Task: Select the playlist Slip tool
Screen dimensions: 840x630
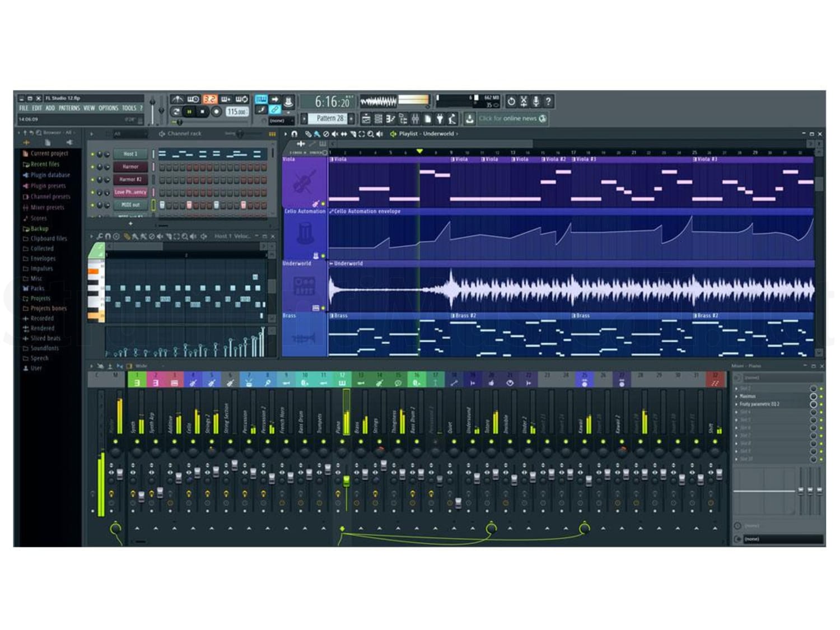Action: tap(344, 134)
